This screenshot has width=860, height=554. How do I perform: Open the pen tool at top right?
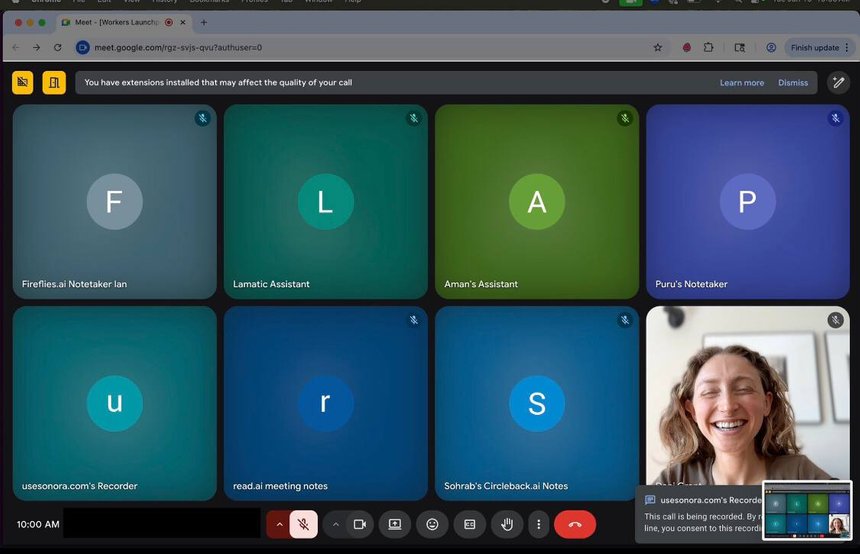[838, 82]
